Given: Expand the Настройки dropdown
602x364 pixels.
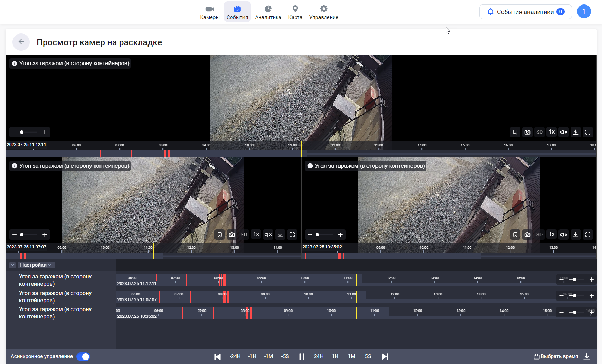Looking at the screenshot, I should pyautogui.click(x=36, y=265).
